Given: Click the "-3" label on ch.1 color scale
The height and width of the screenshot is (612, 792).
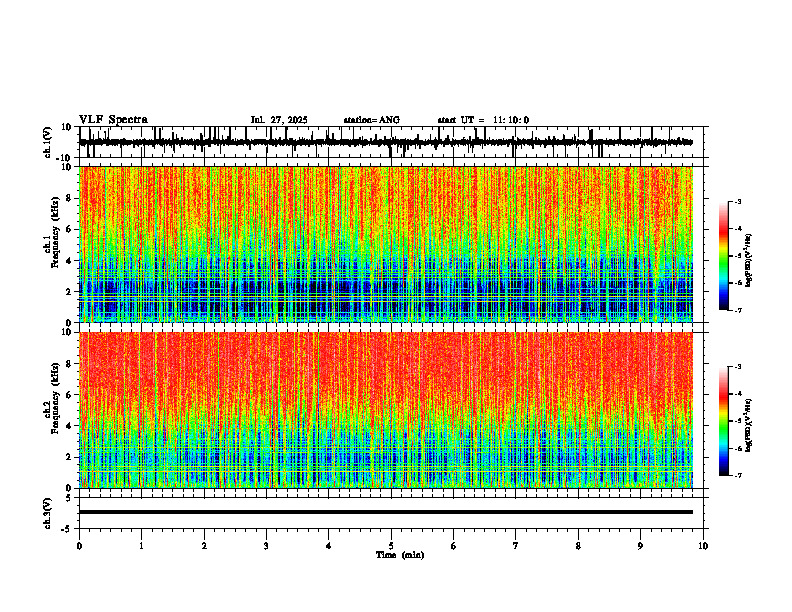Looking at the screenshot, I should (738, 202).
